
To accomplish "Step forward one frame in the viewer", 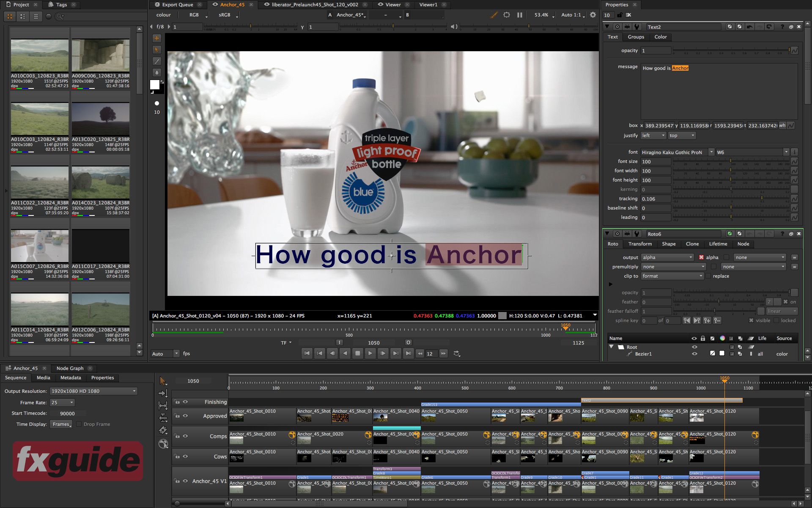I will pos(383,353).
